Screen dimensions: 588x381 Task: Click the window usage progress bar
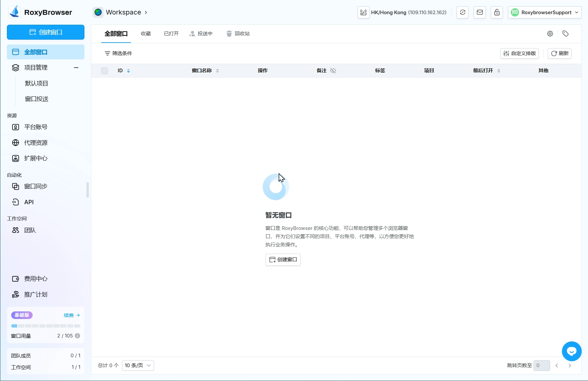pos(46,326)
